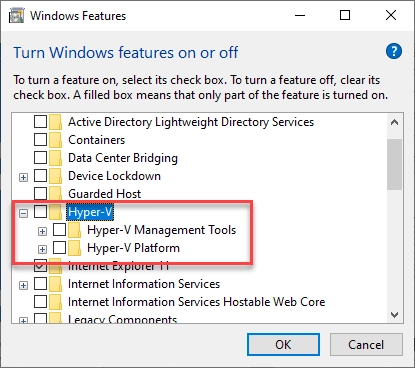This screenshot has width=415, height=368.
Task: Click the Containers folder icon
Action: pyautogui.click(x=55, y=140)
